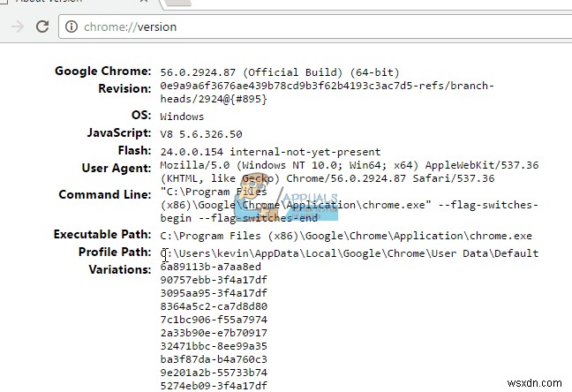Click variation 90757ebb-3f4a17df
Image resolution: width=572 pixels, height=392 pixels.
coord(214,280)
